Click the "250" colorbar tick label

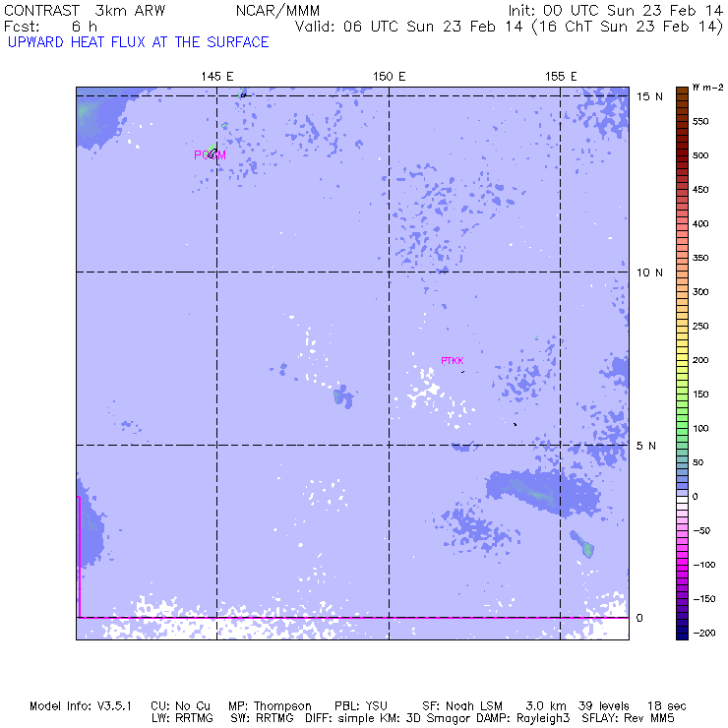pyautogui.click(x=700, y=326)
